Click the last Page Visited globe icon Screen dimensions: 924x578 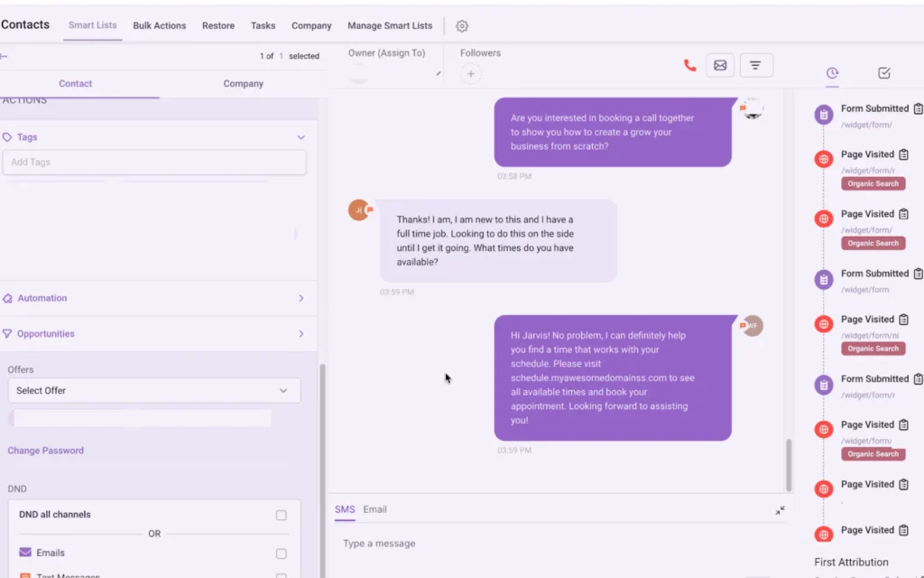click(x=824, y=535)
